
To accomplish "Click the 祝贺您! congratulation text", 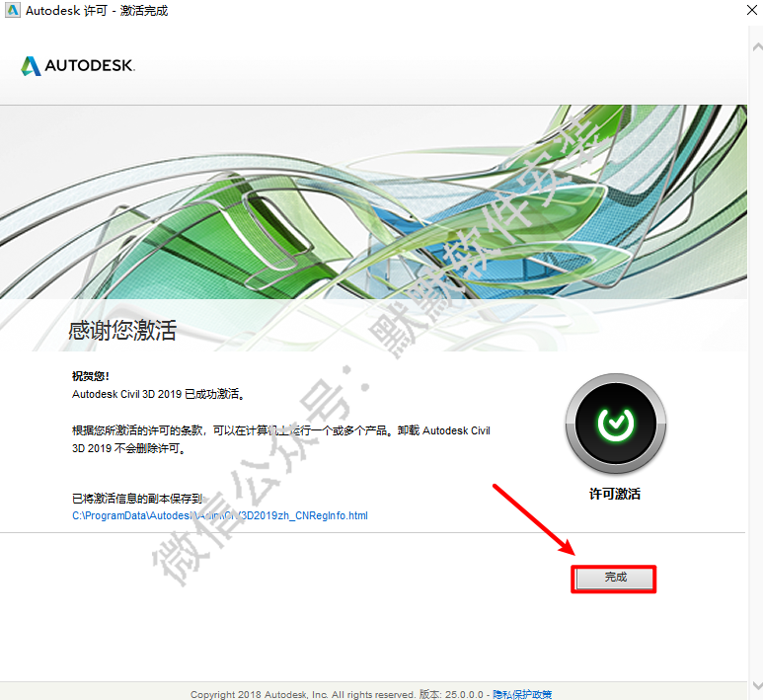I will tap(91, 376).
